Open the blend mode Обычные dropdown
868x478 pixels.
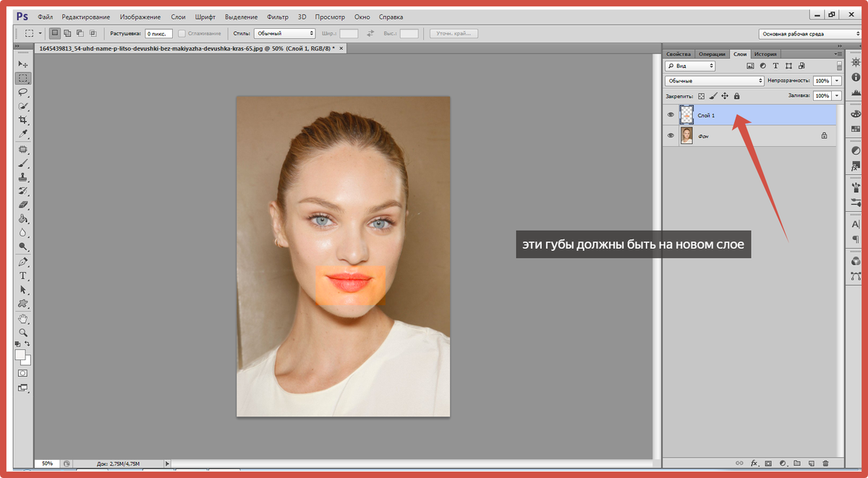pyautogui.click(x=715, y=81)
